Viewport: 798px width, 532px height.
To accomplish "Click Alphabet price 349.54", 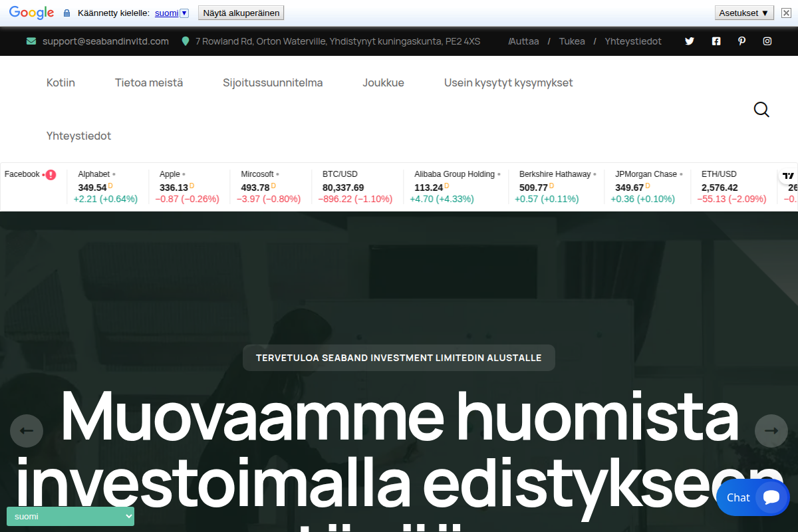I will (x=92, y=188).
